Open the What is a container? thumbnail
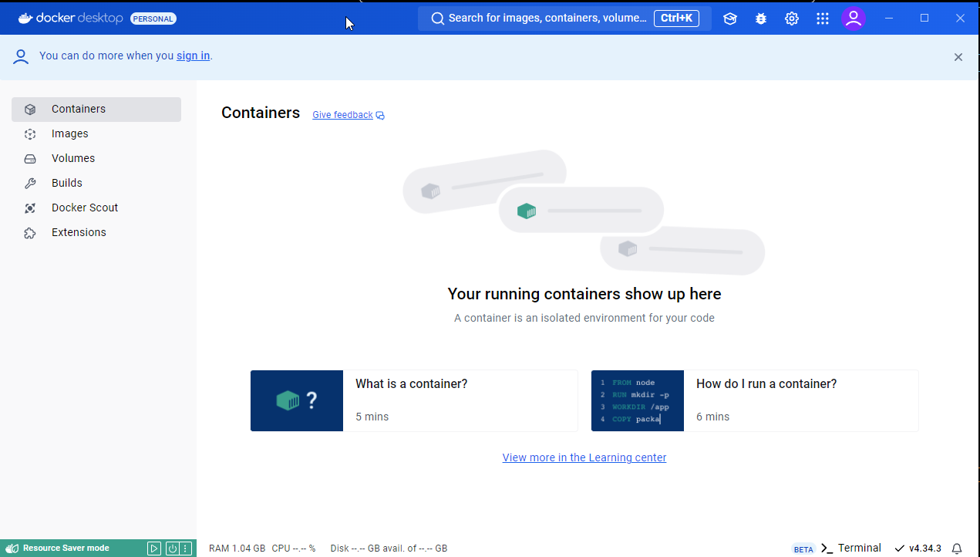Screen dimensions: 980x557 [297, 400]
